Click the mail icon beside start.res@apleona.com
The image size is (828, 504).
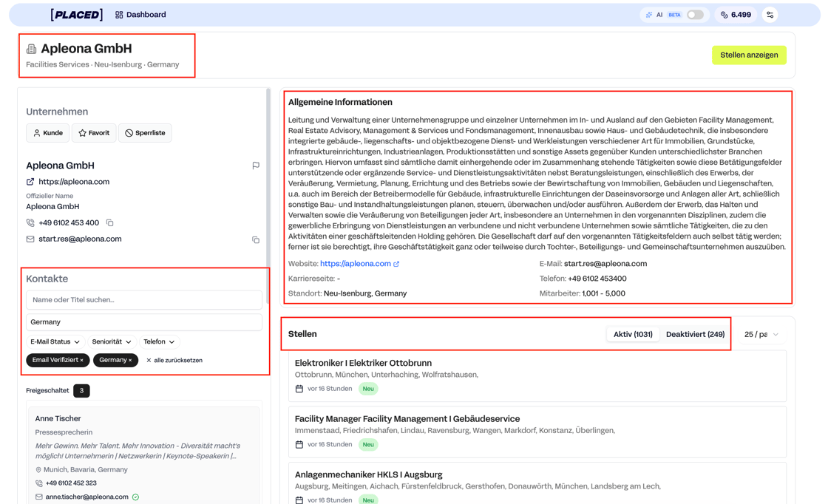coord(30,239)
